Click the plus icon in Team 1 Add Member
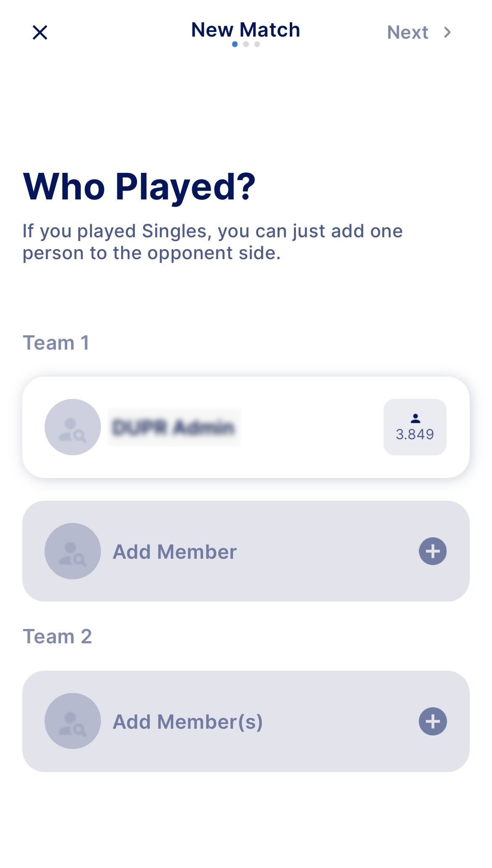Screen dimensions: 492x868 click(x=433, y=551)
